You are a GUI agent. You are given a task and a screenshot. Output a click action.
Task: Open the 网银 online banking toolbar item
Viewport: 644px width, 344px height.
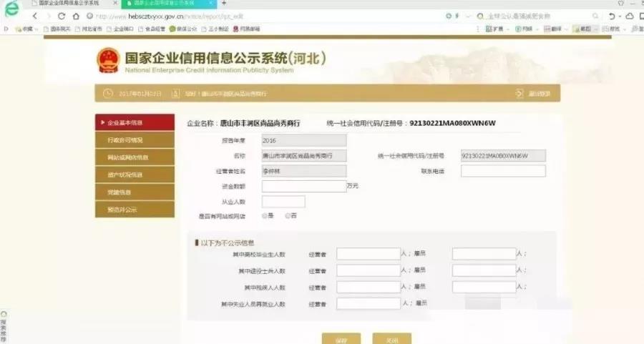pyautogui.click(x=524, y=29)
